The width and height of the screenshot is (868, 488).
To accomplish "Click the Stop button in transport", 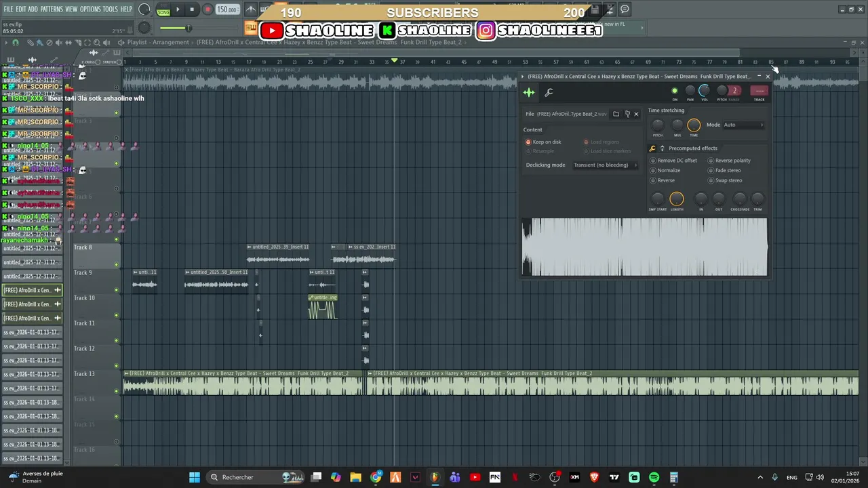I will point(193,9).
